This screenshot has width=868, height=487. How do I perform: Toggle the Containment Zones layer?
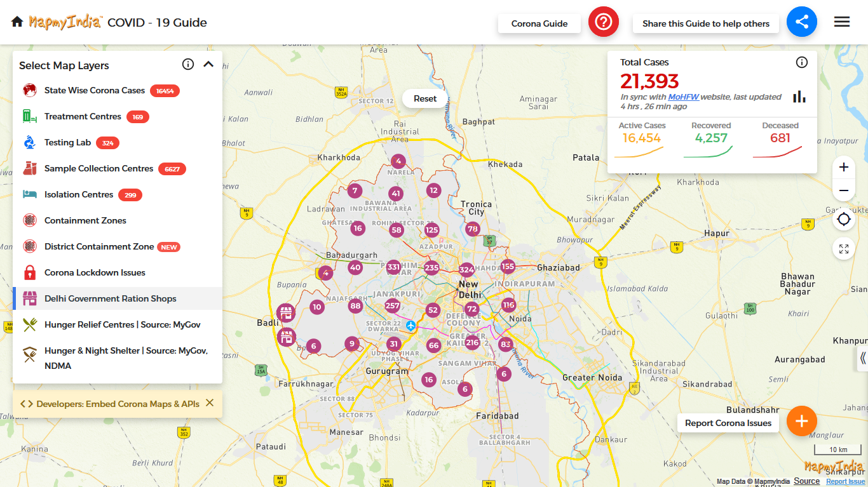[x=118, y=221]
